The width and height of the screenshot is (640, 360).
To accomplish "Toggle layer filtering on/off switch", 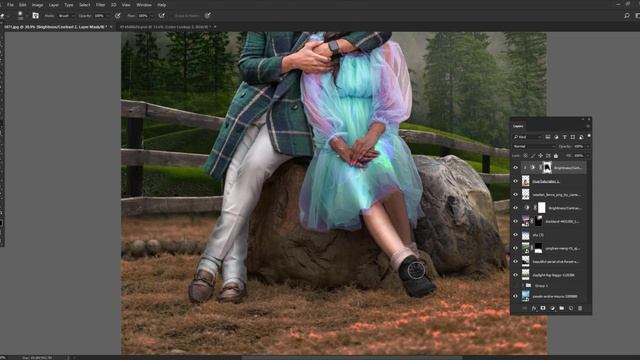I will click(x=589, y=136).
